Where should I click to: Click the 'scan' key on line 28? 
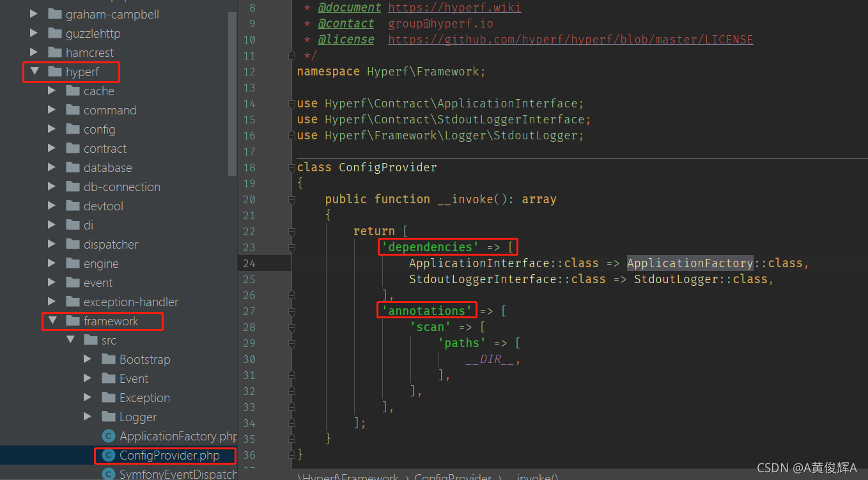(430, 327)
